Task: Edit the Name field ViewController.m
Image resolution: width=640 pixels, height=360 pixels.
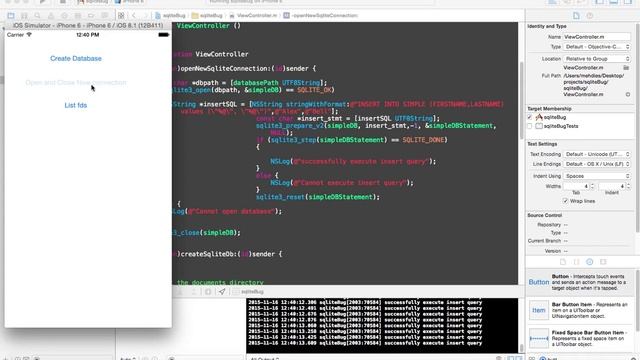Action: [x=597, y=37]
